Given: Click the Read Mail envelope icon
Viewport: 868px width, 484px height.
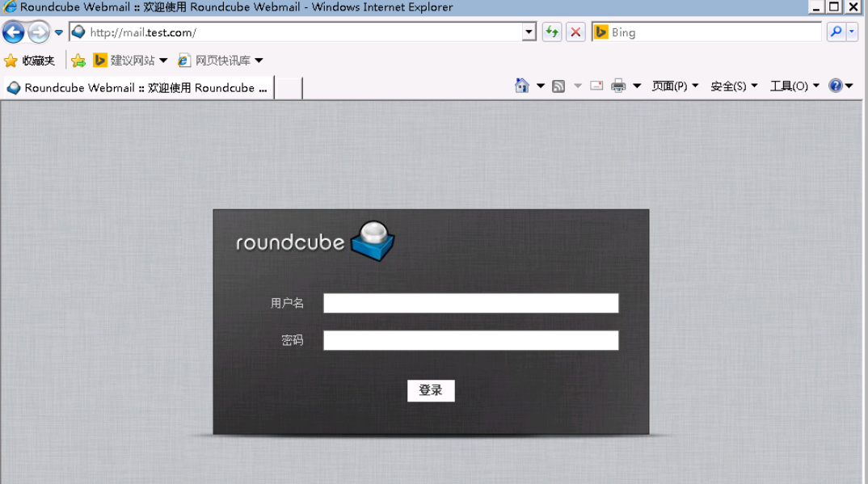Looking at the screenshot, I should 596,86.
